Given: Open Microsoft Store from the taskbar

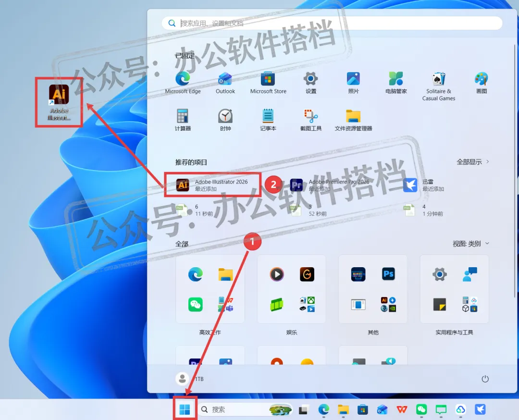Looking at the screenshot, I should point(363,410).
